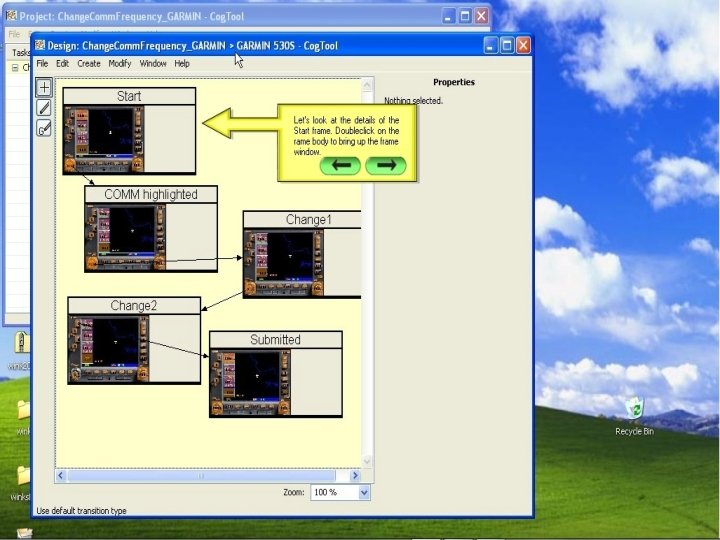The image size is (720, 540).
Task: Select the Change2 frame thumbnail
Action: [109, 349]
